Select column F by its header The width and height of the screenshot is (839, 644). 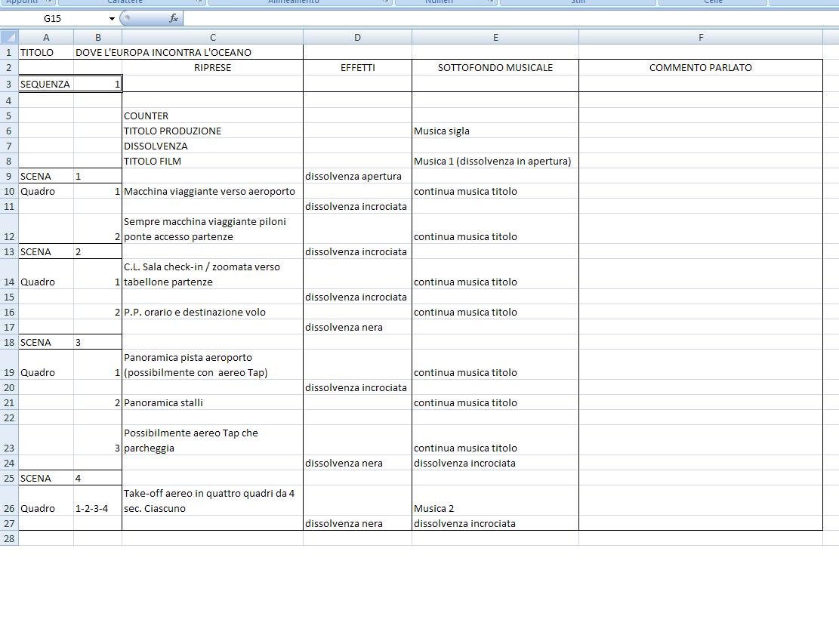(x=700, y=38)
